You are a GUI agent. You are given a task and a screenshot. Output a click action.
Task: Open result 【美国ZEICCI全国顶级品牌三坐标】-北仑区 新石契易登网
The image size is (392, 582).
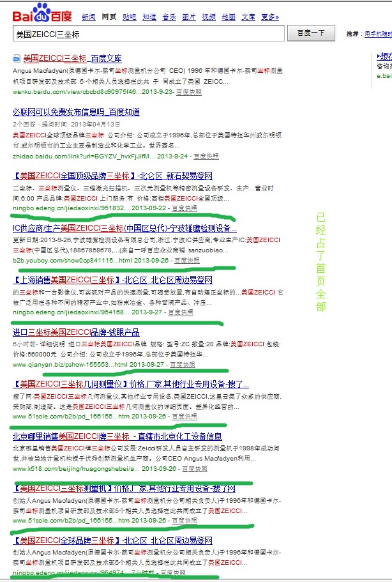click(112, 176)
